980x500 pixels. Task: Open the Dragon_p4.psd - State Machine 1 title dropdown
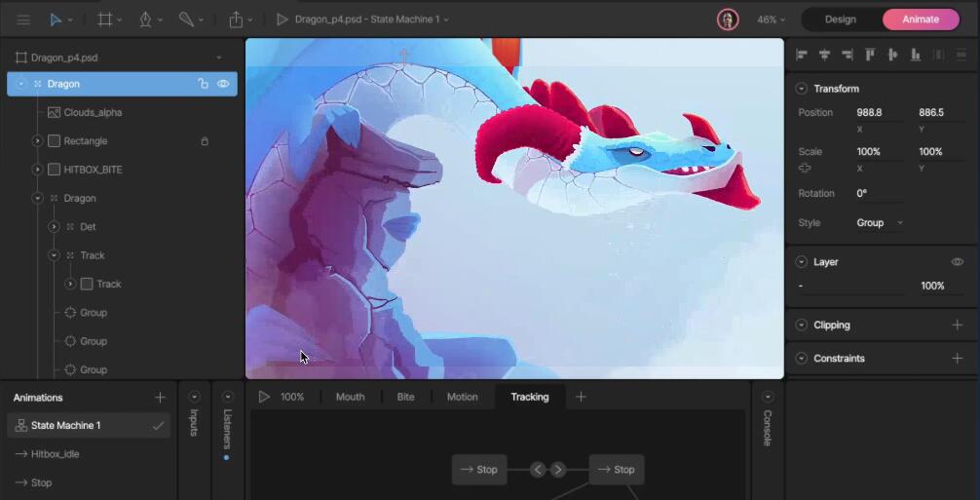click(x=372, y=19)
